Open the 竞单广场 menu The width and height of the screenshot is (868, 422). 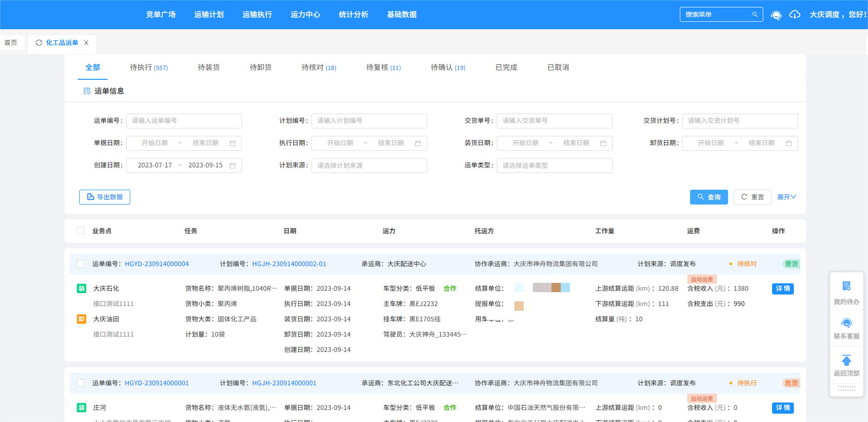click(x=161, y=14)
